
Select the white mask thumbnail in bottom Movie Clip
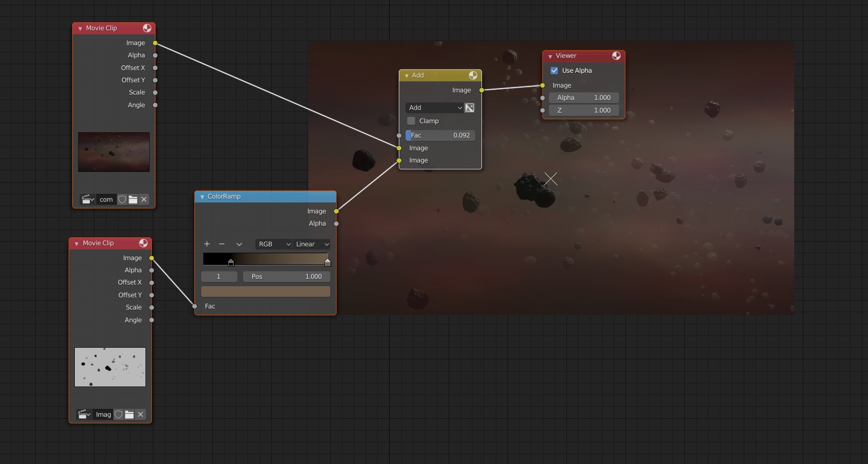click(x=110, y=367)
